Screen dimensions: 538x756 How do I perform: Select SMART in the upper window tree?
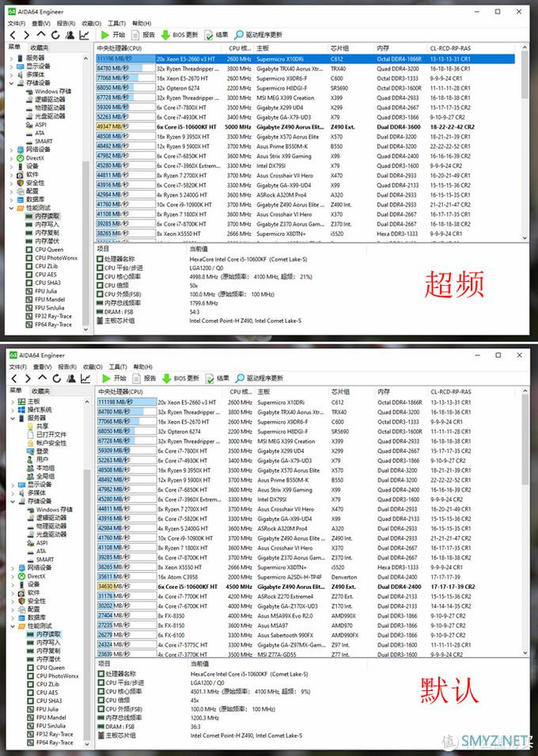click(x=44, y=141)
